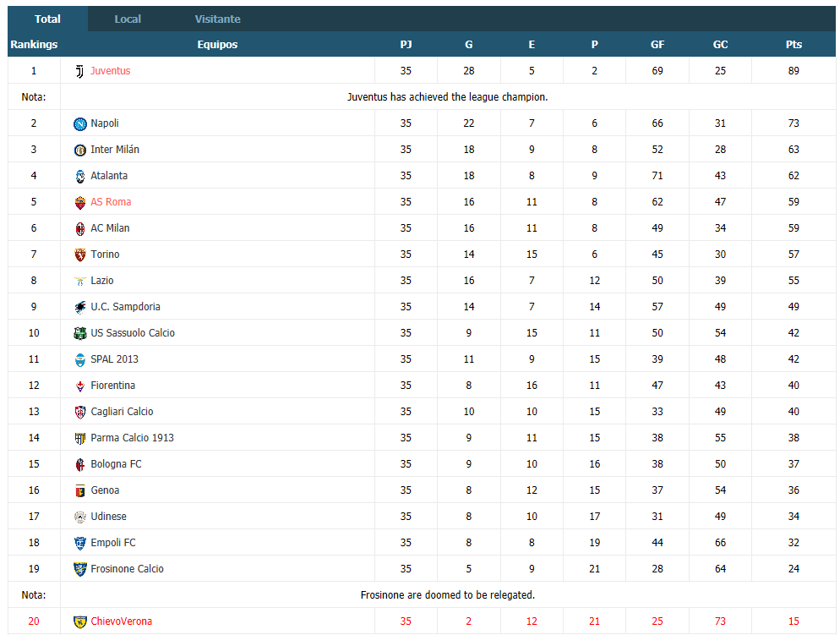Click the Lazio club crest

pos(79,282)
